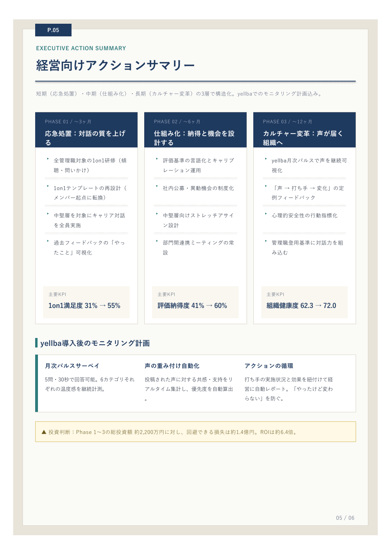This screenshot has height=555, width=392.
Task: Click heading カルチャー変革：声が届く組織へ
Action: (x=303, y=138)
